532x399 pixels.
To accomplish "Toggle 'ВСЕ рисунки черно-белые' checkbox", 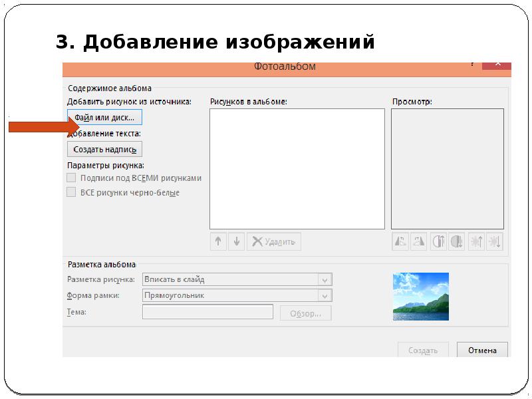I will [x=72, y=193].
